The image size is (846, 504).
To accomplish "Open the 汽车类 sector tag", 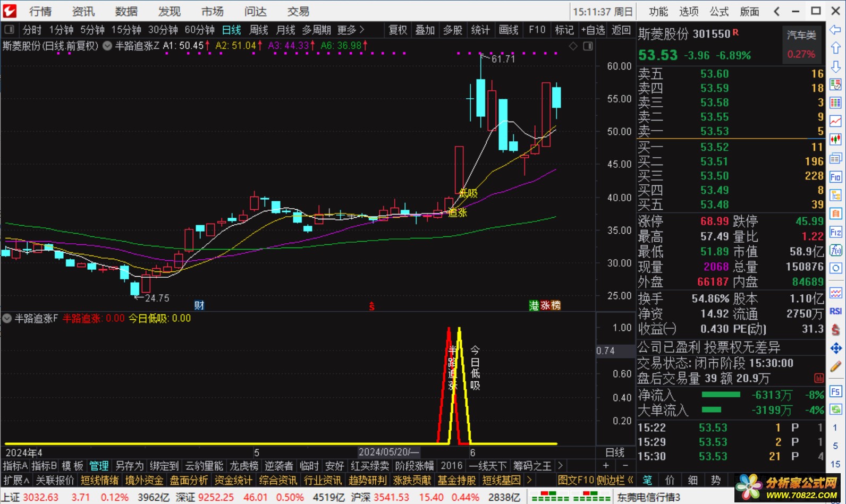I will (801, 35).
